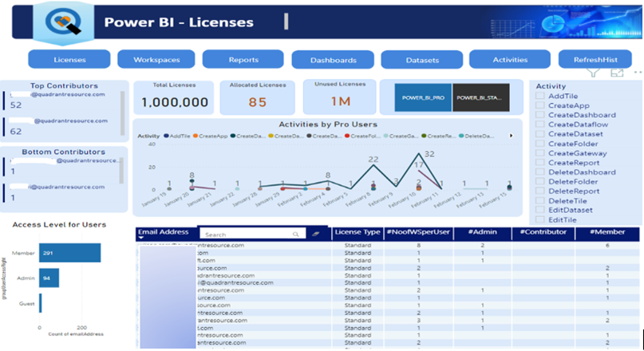Click the eraser icon next to Search
644x351 pixels.
tap(314, 235)
